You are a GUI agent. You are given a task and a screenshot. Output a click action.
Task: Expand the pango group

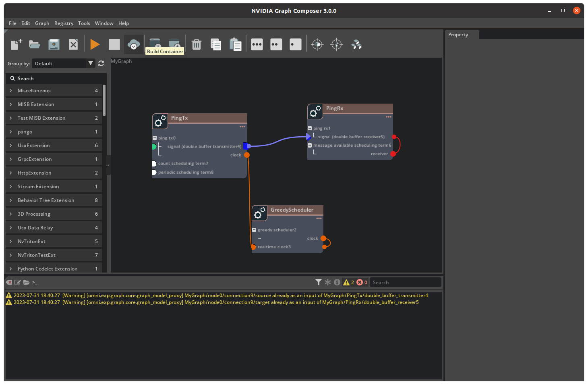tap(11, 132)
